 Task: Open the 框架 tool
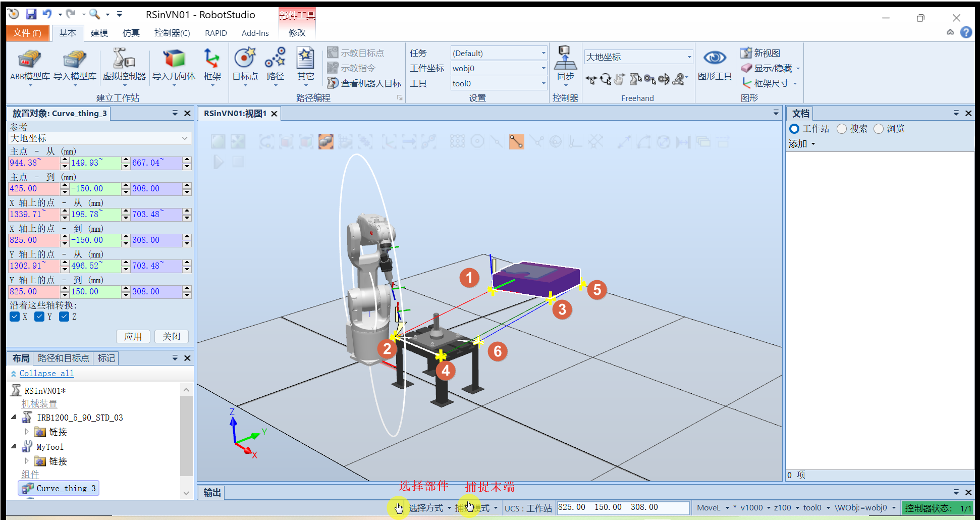pos(212,67)
